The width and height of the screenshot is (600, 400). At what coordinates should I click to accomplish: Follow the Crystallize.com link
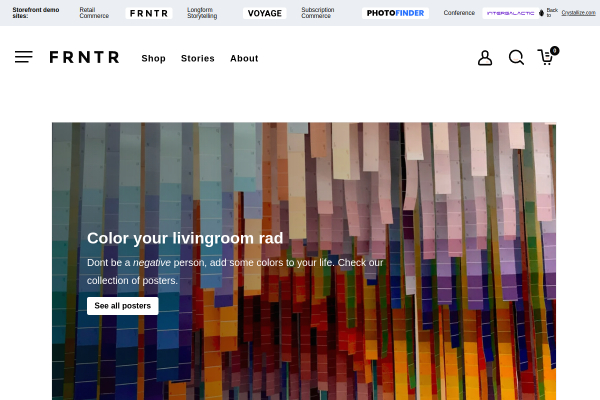point(578,13)
